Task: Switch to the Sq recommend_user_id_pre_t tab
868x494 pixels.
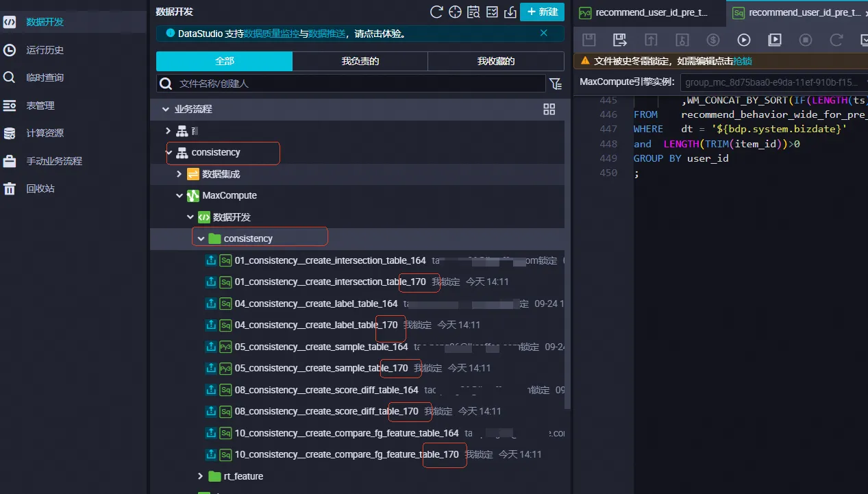Action: pos(797,12)
